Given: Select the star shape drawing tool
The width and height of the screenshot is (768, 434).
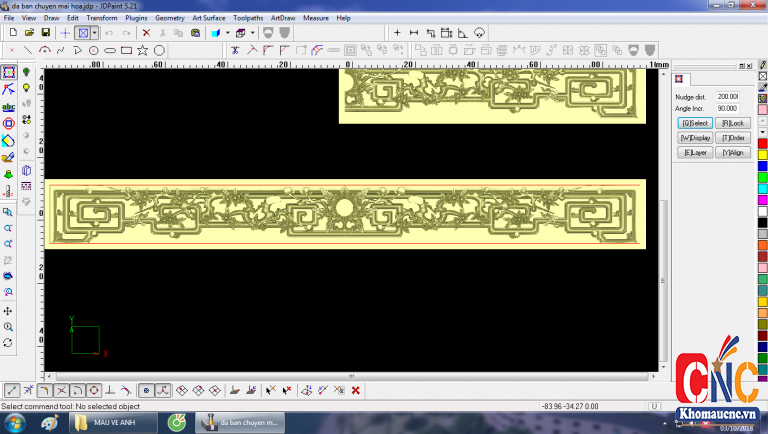Looking at the screenshot, I should tap(143, 49).
